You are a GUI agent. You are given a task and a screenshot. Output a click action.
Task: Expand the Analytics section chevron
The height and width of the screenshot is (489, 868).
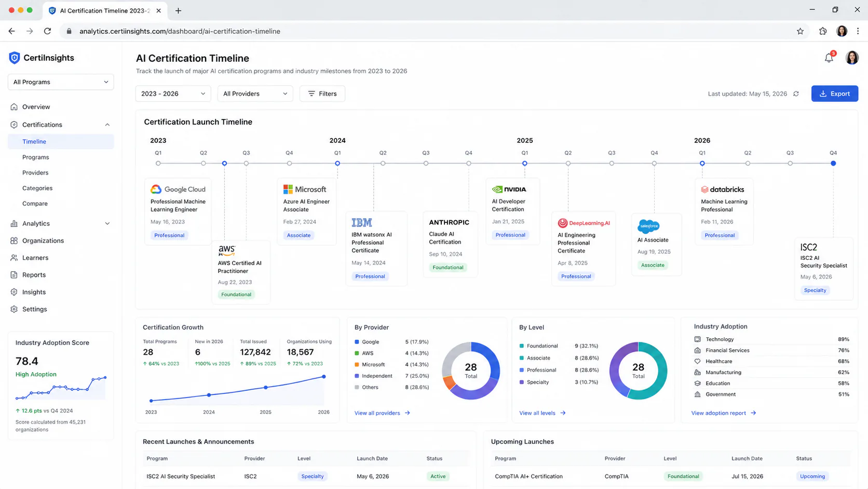[107, 223]
